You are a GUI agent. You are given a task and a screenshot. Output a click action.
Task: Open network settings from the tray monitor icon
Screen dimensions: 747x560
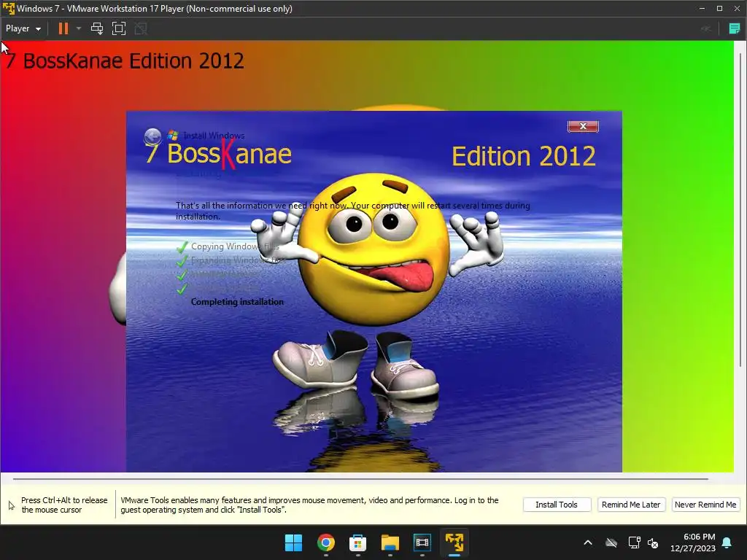(x=634, y=542)
